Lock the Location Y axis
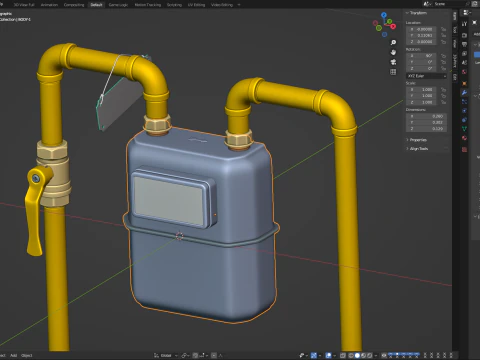 click(x=443, y=35)
